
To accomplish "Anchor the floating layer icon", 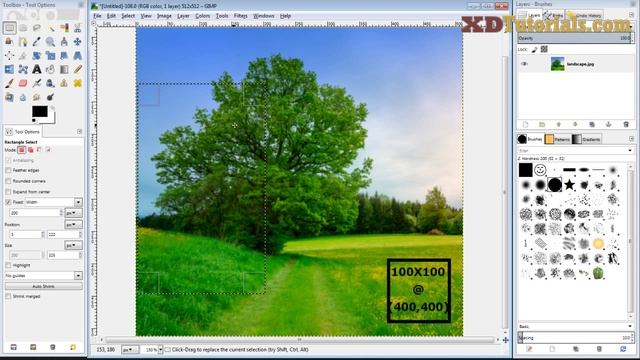I will click(x=608, y=124).
